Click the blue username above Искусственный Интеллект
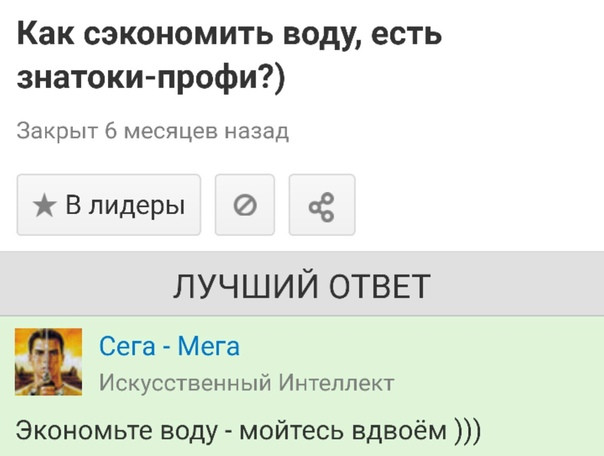 [169, 346]
